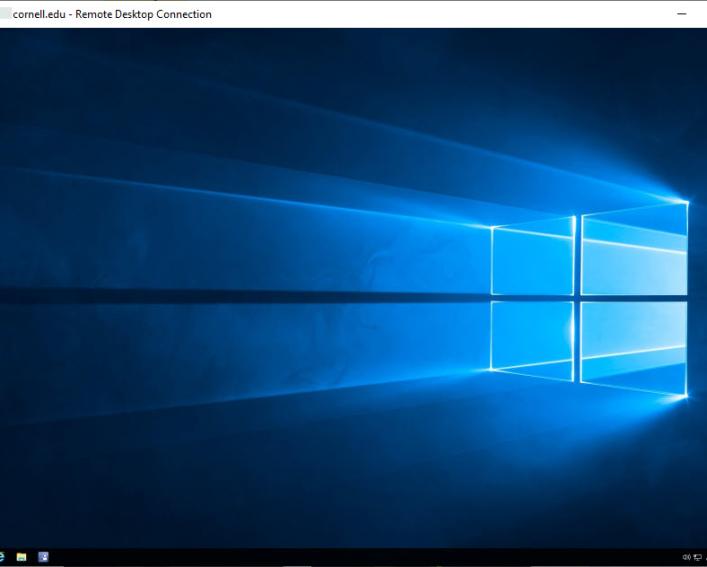The image size is (707, 567).
Task: Open the blue app pinned next to File Explorer
Action: click(43, 557)
